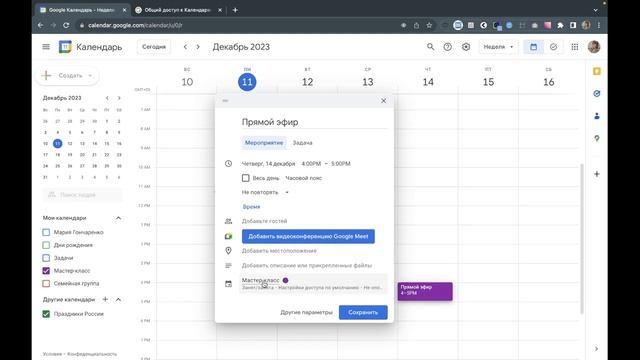
Task: Open browser extensions puzzle icon
Action: tap(560, 25)
